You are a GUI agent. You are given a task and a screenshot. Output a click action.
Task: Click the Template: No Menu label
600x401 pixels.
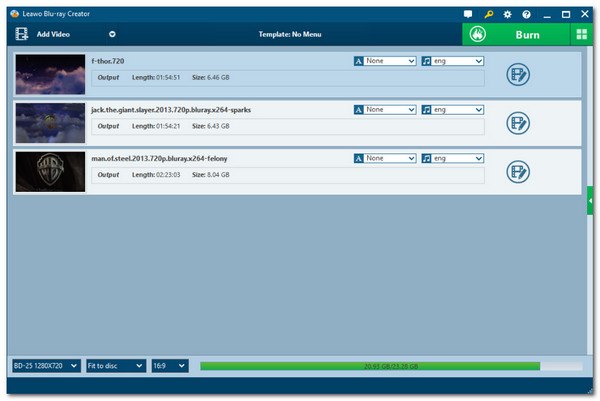[290, 34]
